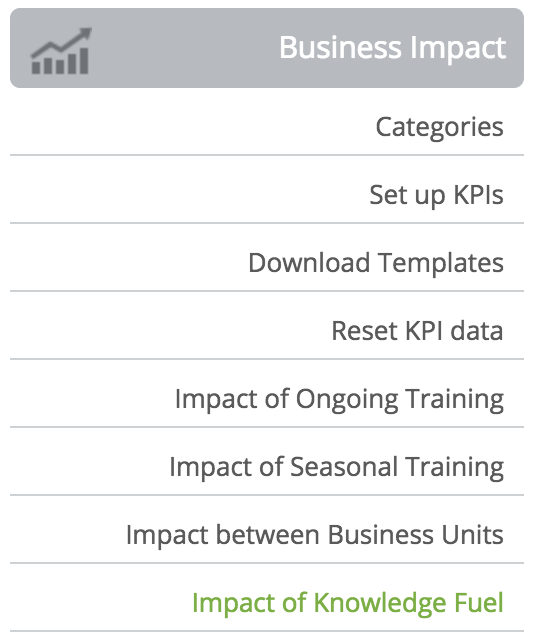The height and width of the screenshot is (642, 534).
Task: Click the trend arrow graphic in the gray header
Action: pos(61,51)
